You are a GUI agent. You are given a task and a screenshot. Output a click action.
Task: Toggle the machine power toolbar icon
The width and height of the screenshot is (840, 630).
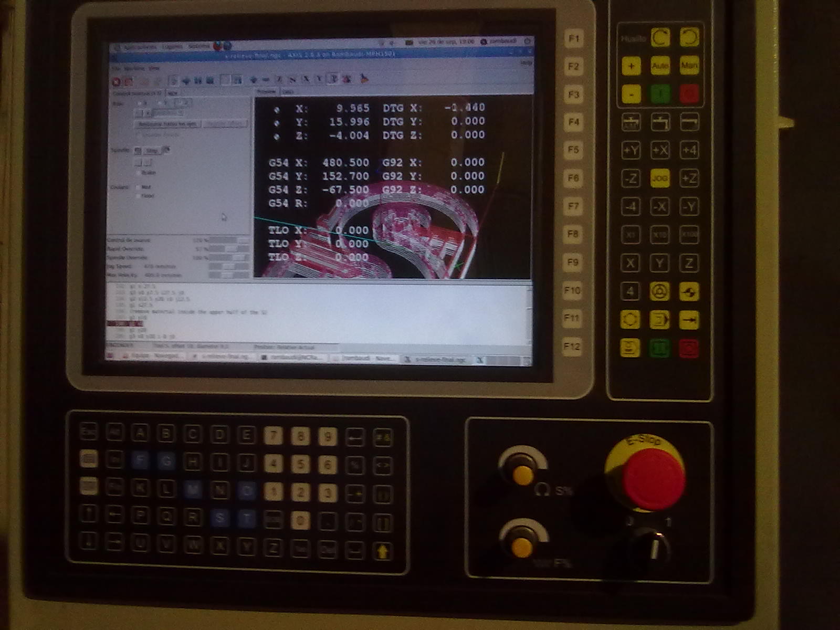129,82
